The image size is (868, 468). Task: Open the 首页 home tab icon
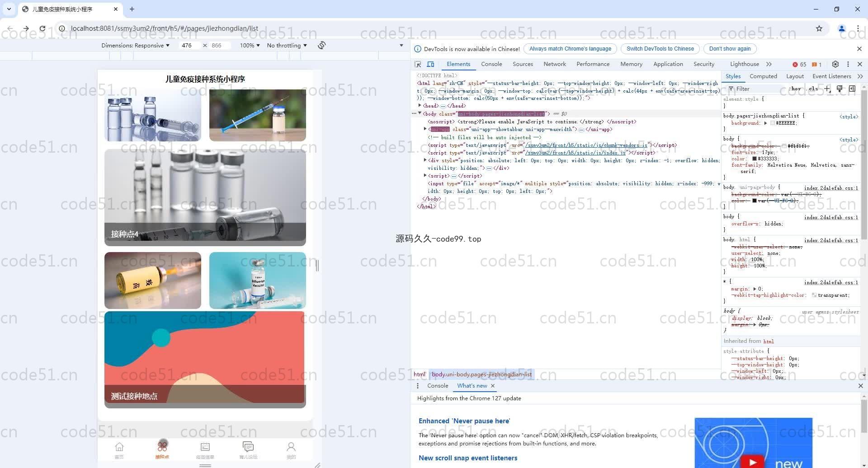click(x=119, y=447)
